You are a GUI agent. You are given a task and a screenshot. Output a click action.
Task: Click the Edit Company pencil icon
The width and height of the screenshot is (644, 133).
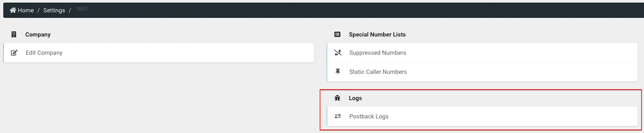tap(14, 53)
